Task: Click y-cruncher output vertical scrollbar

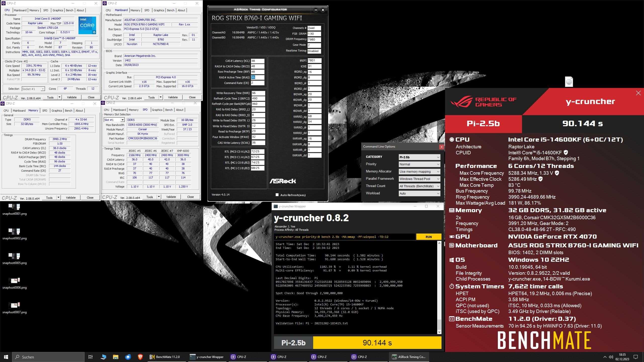Action: (x=439, y=287)
